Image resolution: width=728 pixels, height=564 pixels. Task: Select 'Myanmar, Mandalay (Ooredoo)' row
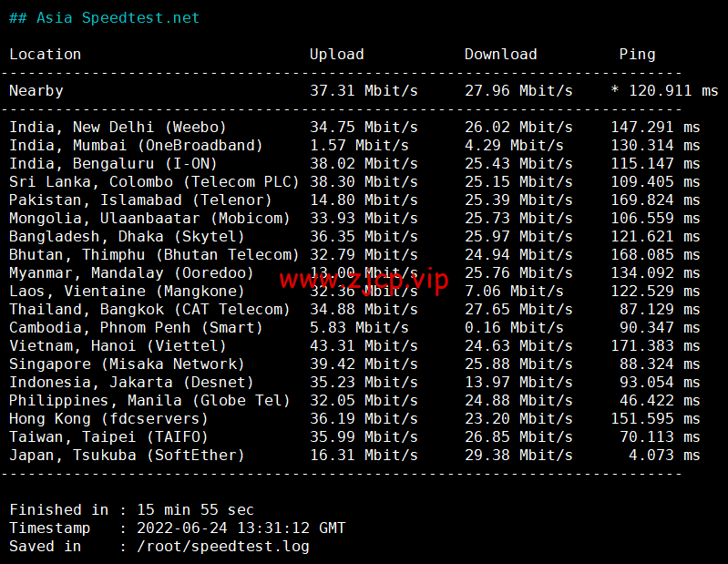[354, 273]
